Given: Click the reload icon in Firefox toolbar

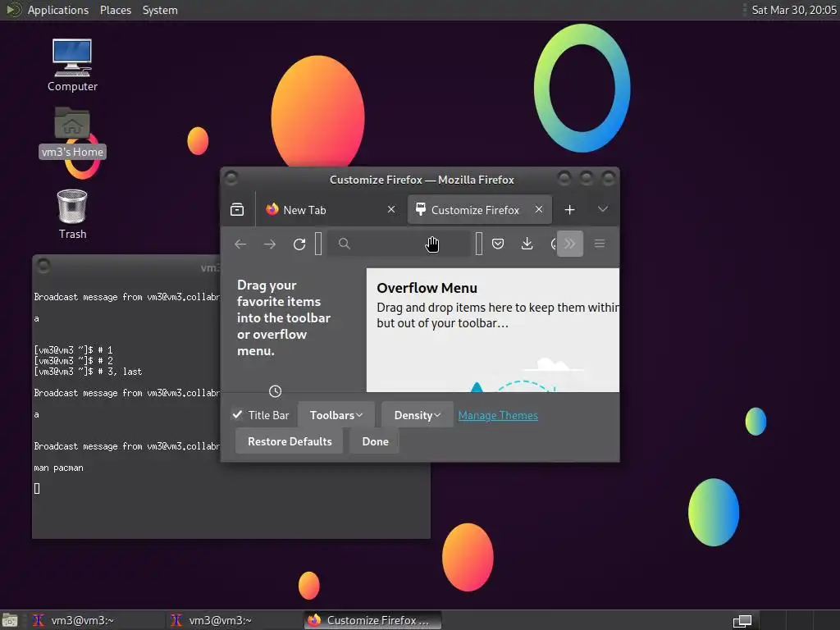Looking at the screenshot, I should pyautogui.click(x=299, y=244).
